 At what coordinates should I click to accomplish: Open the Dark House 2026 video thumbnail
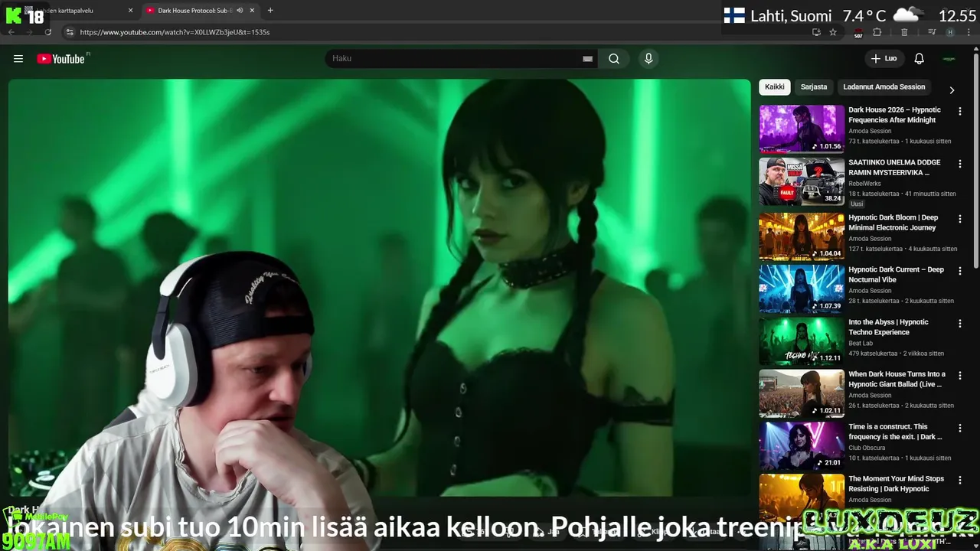click(802, 129)
